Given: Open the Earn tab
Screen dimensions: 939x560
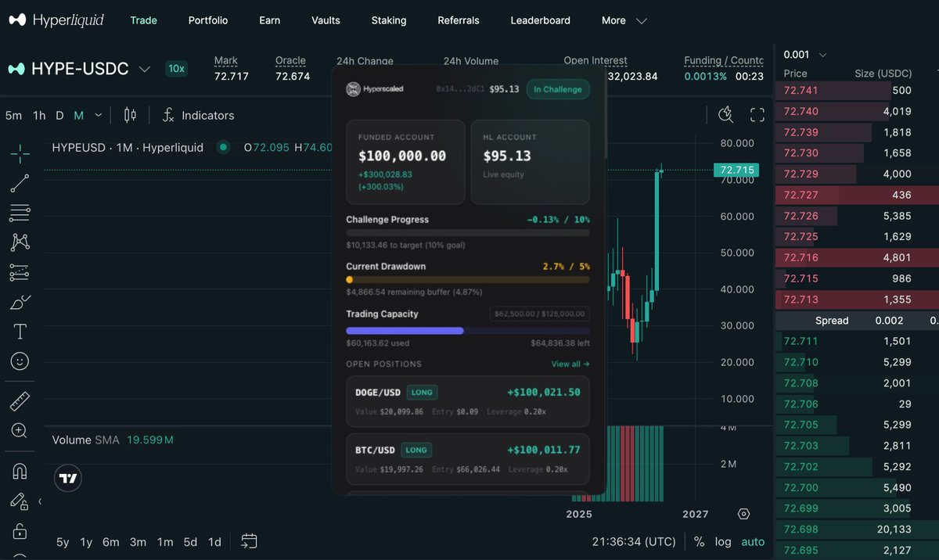Looking at the screenshot, I should pos(269,20).
